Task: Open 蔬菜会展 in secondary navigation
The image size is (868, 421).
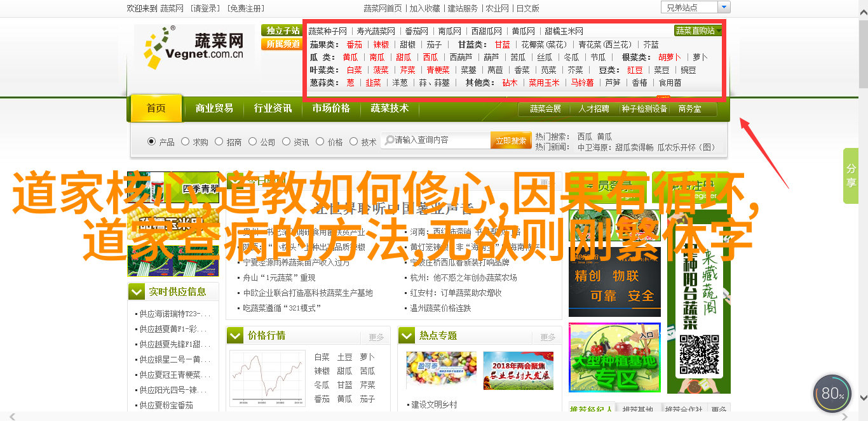Action: (546, 109)
